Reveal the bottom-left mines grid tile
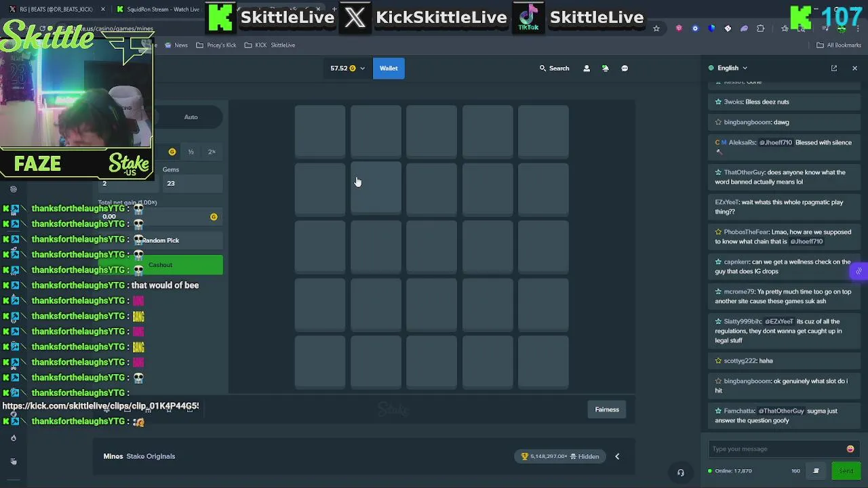 tap(320, 363)
